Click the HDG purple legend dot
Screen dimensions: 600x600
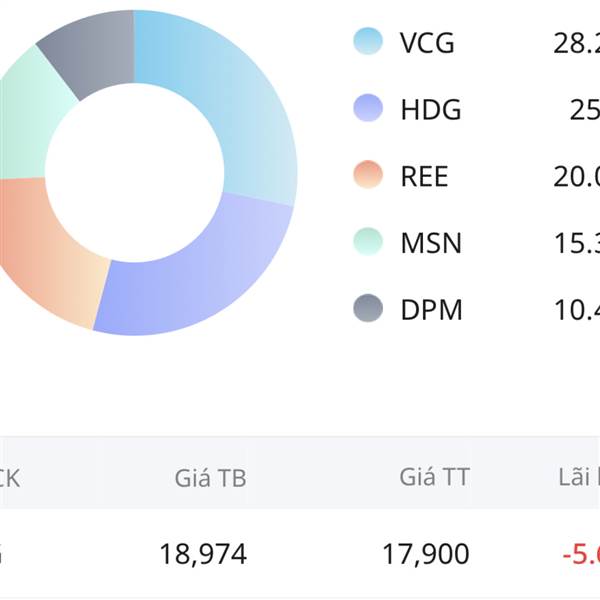368,108
